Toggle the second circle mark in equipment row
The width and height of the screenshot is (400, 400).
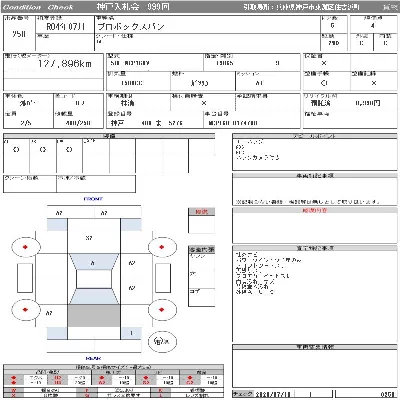click(43, 150)
